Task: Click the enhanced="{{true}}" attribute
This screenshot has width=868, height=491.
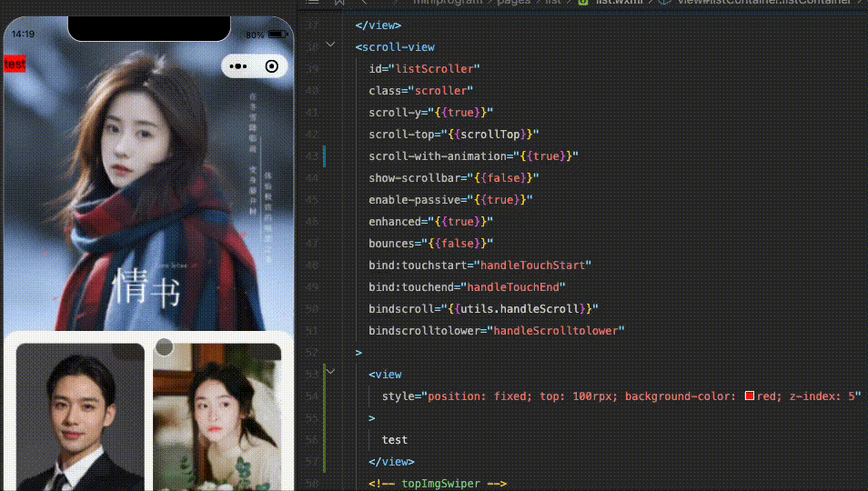Action: coord(430,222)
